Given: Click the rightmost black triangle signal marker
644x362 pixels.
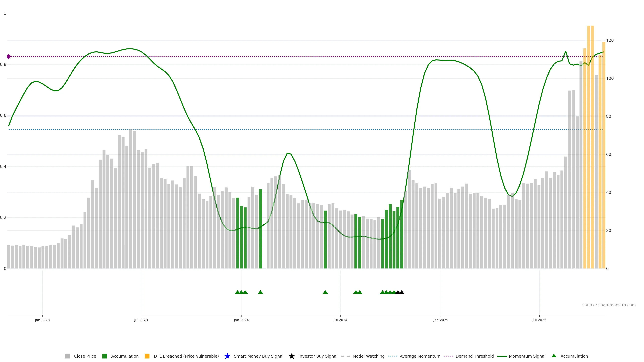Looking at the screenshot, I should (401, 292).
